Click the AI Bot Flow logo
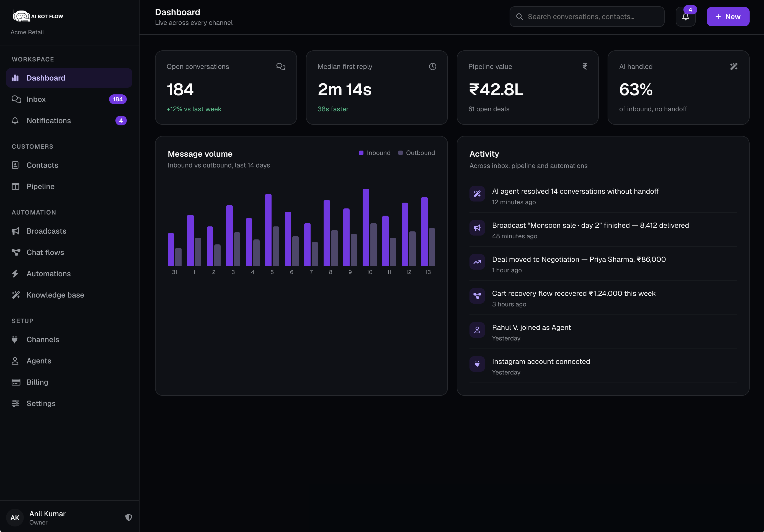 [x=38, y=16]
